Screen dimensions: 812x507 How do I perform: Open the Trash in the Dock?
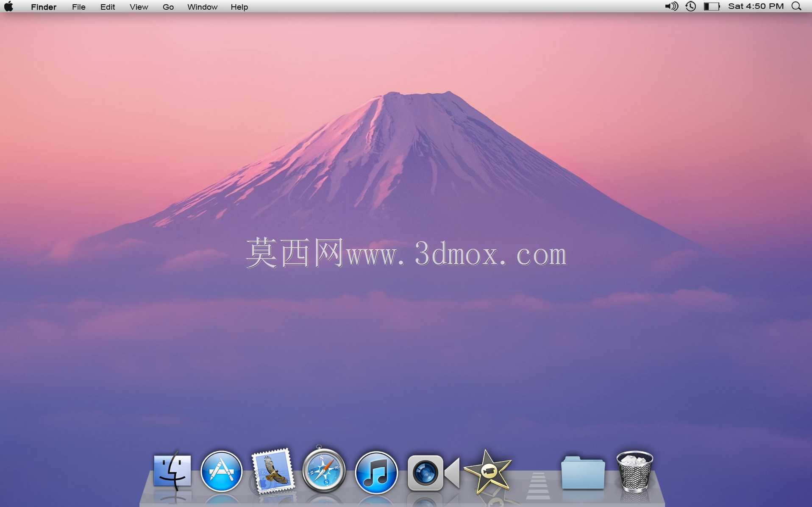[x=634, y=471]
